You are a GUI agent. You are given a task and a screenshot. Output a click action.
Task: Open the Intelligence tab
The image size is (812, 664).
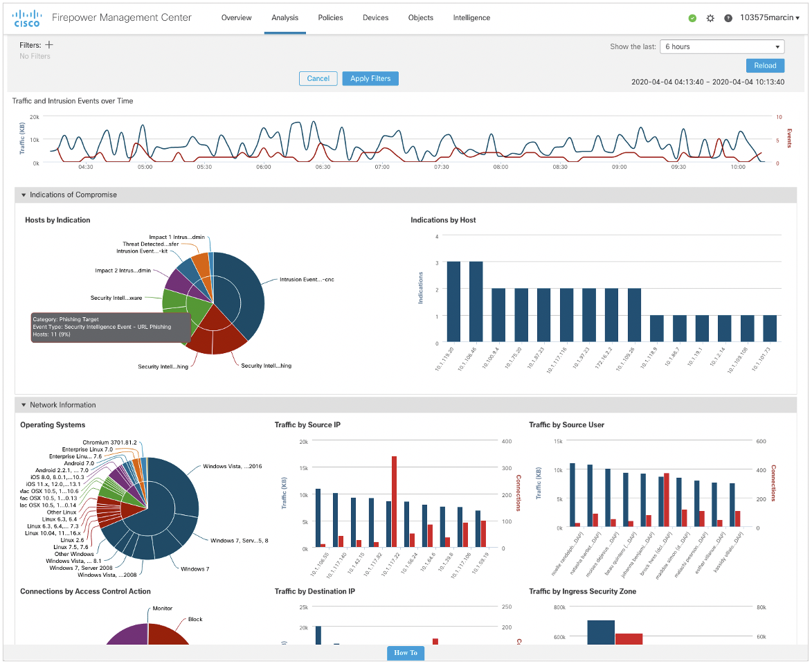tap(471, 17)
